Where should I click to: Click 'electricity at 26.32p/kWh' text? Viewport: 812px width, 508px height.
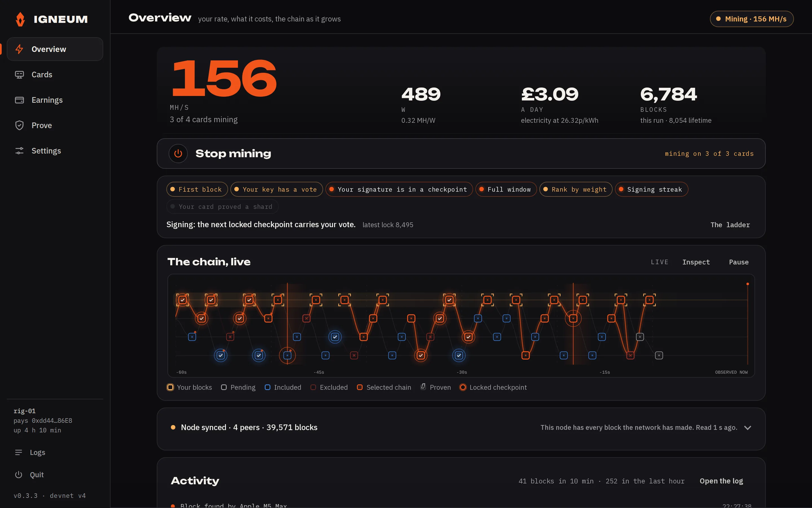[559, 120]
